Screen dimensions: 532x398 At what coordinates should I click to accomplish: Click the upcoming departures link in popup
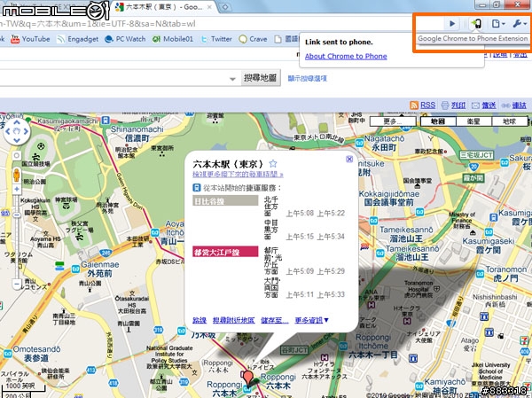pos(238,175)
